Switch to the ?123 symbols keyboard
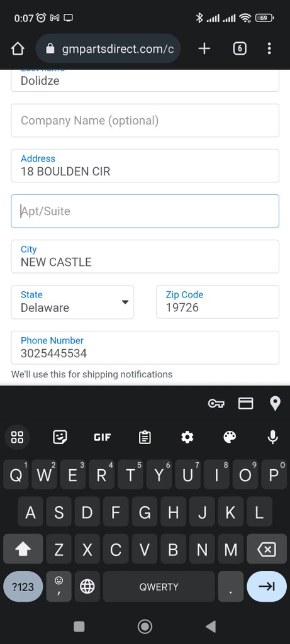Viewport: 290px width, 644px height. (x=23, y=587)
